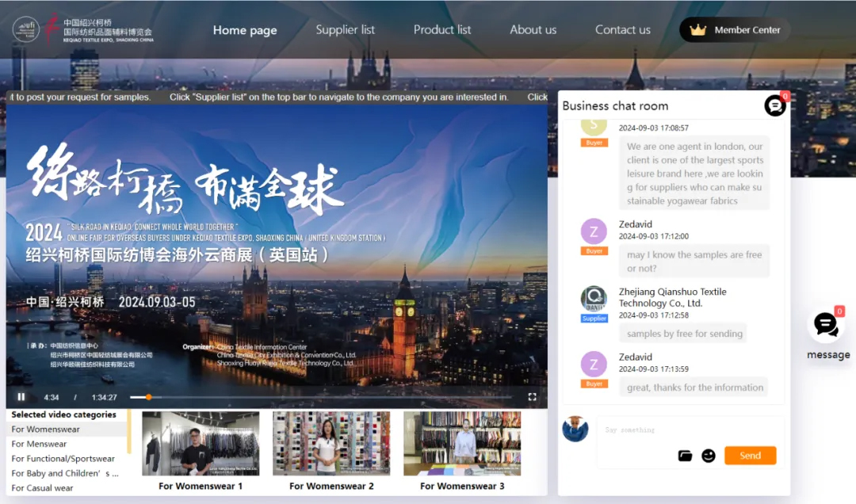Image resolution: width=856 pixels, height=504 pixels.
Task: Click Zedavid avatar on free samples message
Action: click(594, 231)
